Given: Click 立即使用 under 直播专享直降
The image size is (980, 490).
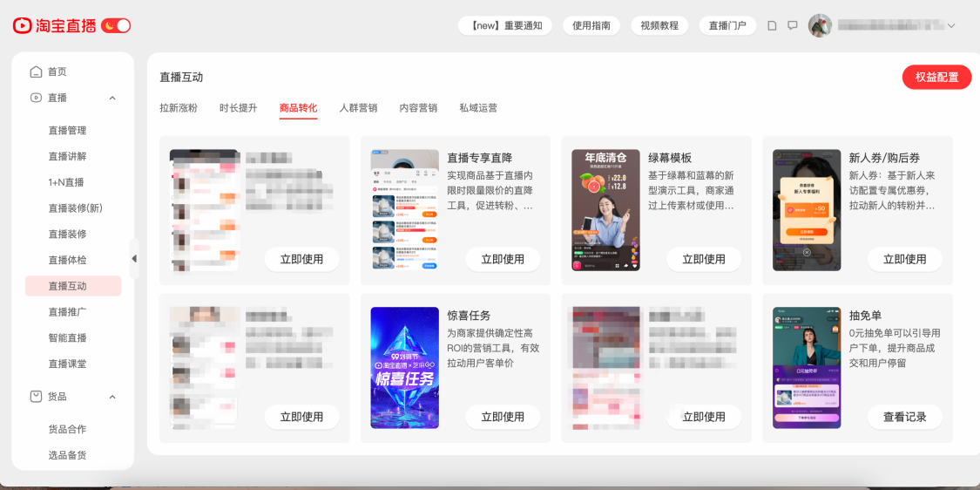Looking at the screenshot, I should 503,259.
